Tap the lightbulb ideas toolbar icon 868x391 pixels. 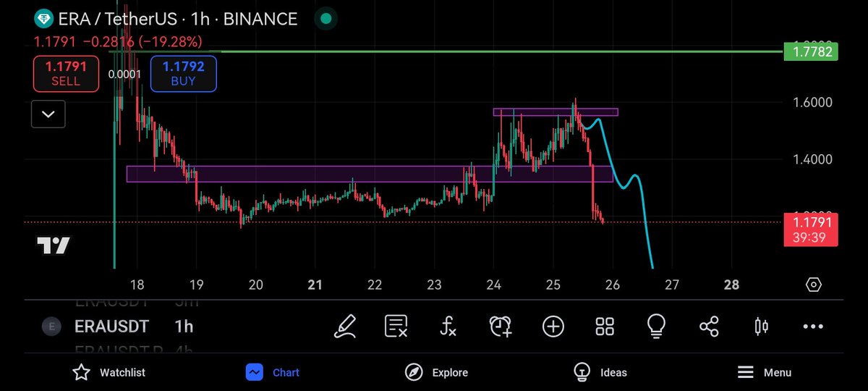tap(656, 327)
